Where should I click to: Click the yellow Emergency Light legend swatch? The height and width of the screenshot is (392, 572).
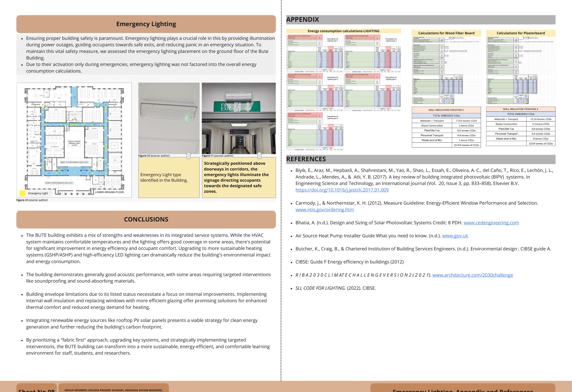[22, 193]
